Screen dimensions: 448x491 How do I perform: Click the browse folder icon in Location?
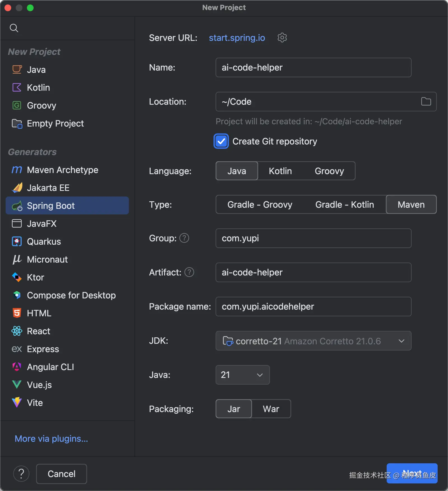point(426,101)
